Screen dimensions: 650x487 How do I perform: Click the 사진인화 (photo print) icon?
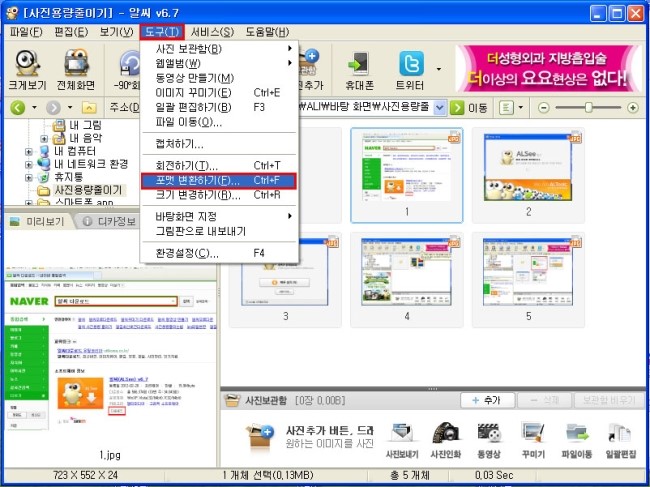[x=444, y=438]
